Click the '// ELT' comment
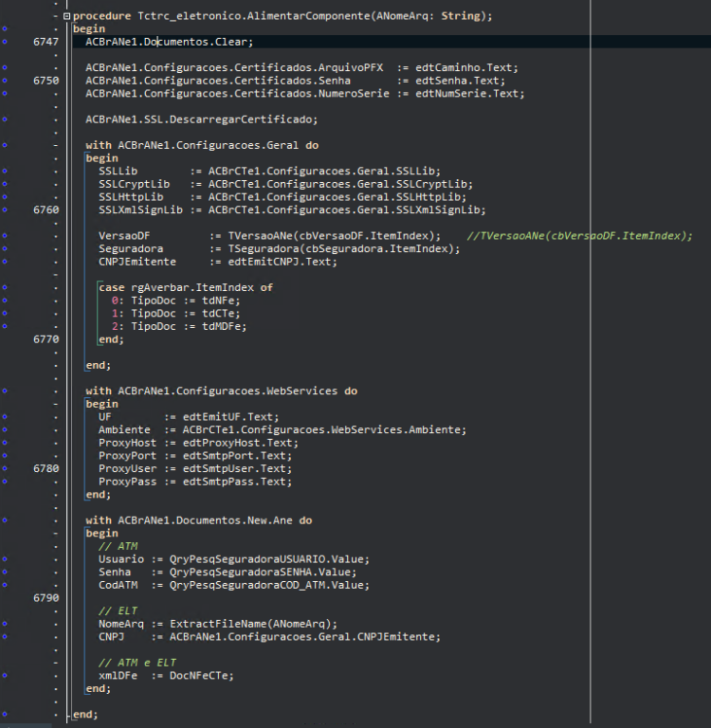The height and width of the screenshot is (728, 711). pyautogui.click(x=118, y=611)
